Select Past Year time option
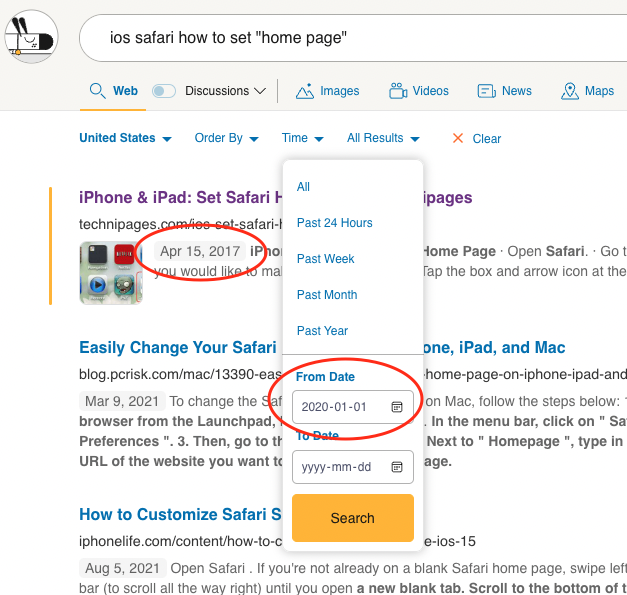The width and height of the screenshot is (627, 595). pyautogui.click(x=323, y=331)
